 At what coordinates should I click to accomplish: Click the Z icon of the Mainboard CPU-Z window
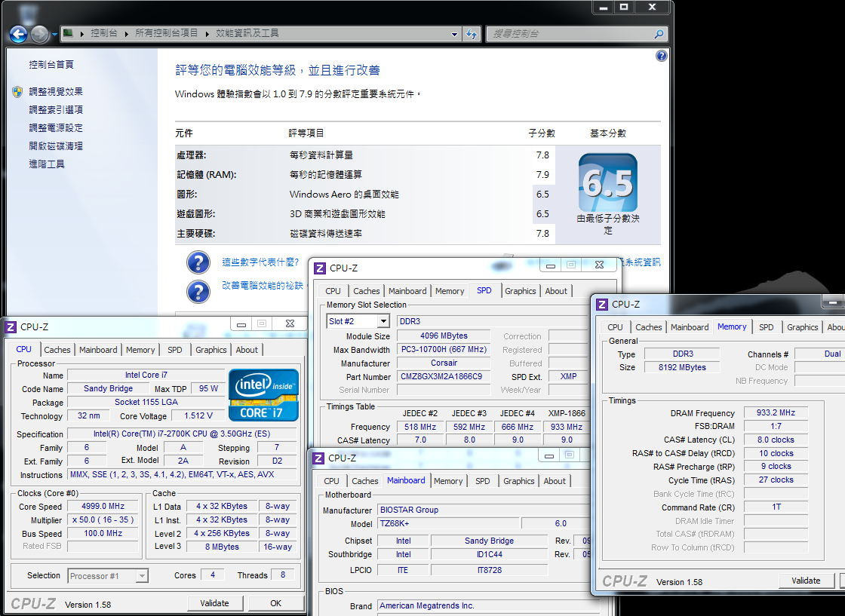pos(318,458)
